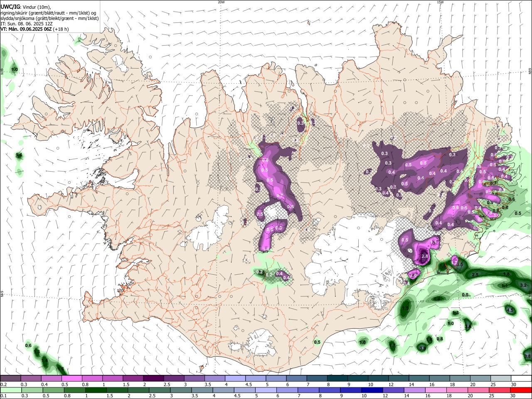Click the red rain legend swatch at 30
This screenshot has width=532, height=399.
[x=521, y=390]
